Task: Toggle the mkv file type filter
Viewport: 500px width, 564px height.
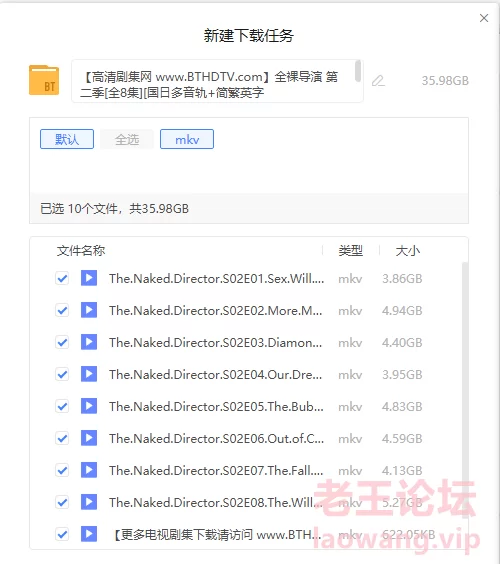Action: tap(187, 139)
